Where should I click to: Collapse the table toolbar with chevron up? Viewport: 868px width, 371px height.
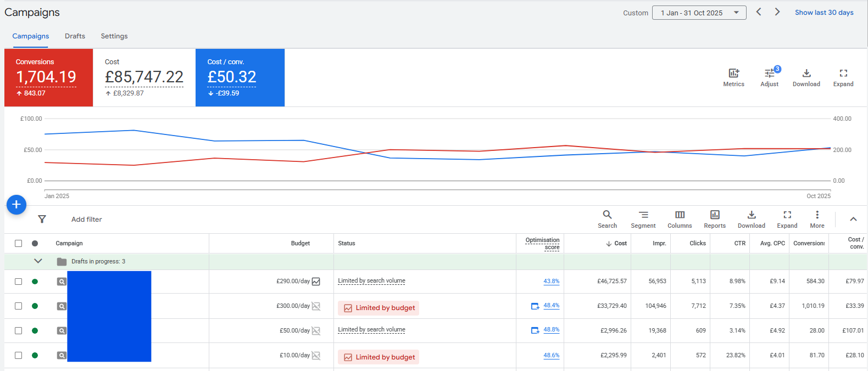pos(853,219)
